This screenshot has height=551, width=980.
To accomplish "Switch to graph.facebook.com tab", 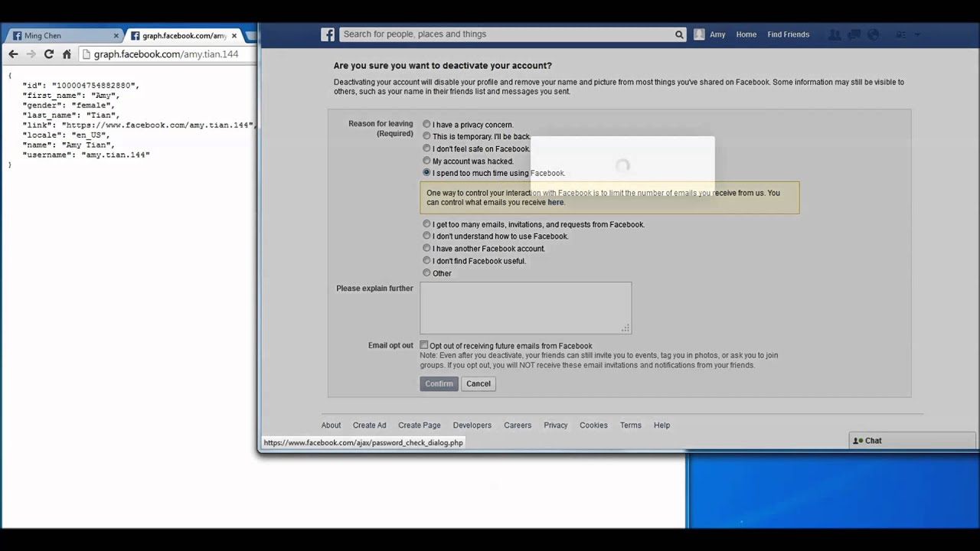I will [184, 36].
